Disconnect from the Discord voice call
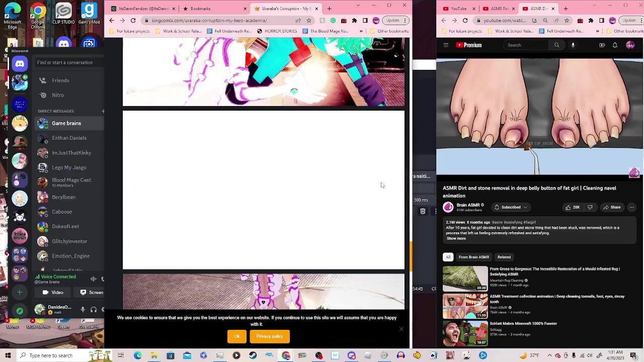The image size is (644, 362). 102,279
